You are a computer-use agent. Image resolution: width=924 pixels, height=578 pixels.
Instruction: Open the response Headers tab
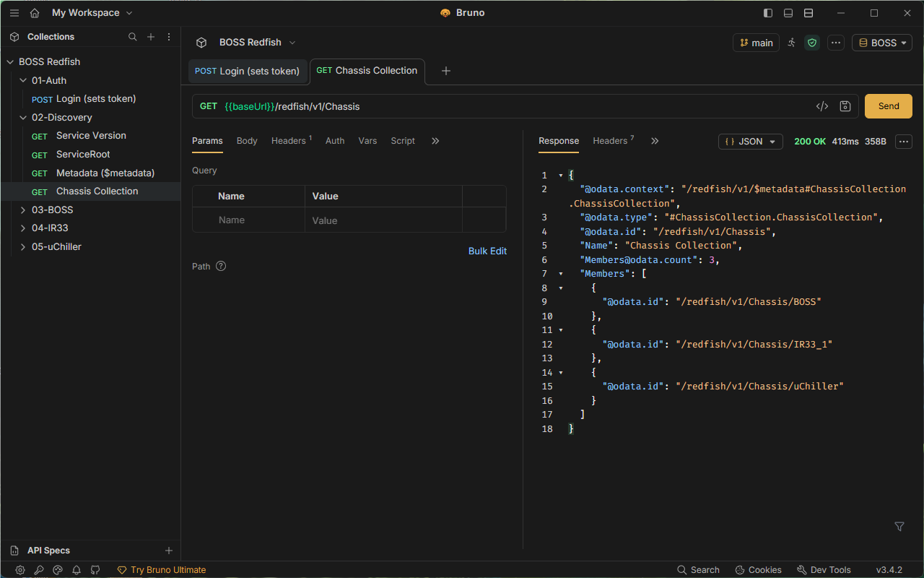click(x=614, y=141)
